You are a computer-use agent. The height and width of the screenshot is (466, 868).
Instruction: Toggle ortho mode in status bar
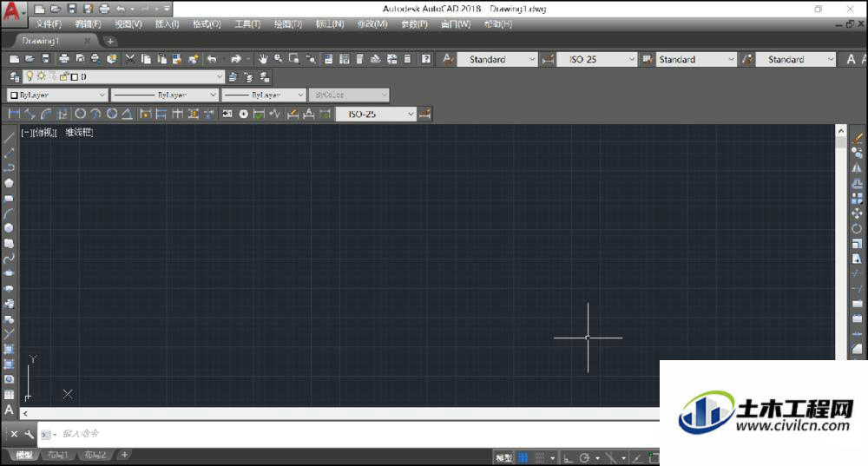[568, 457]
